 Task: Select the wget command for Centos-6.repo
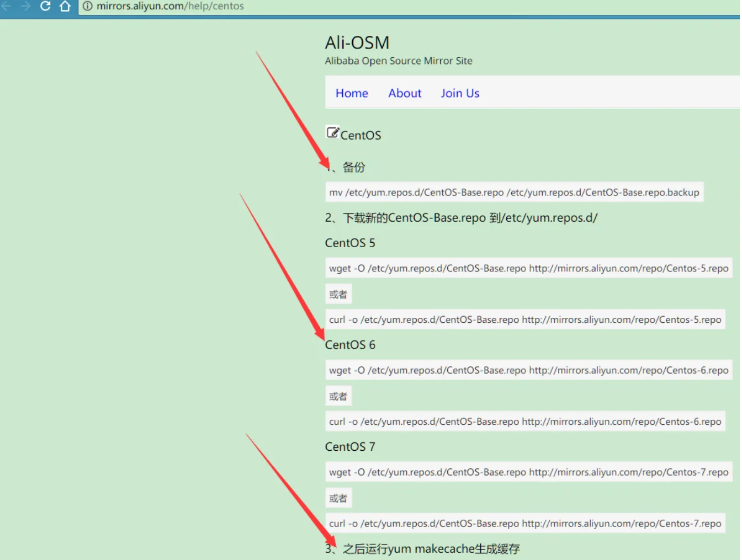coord(528,370)
